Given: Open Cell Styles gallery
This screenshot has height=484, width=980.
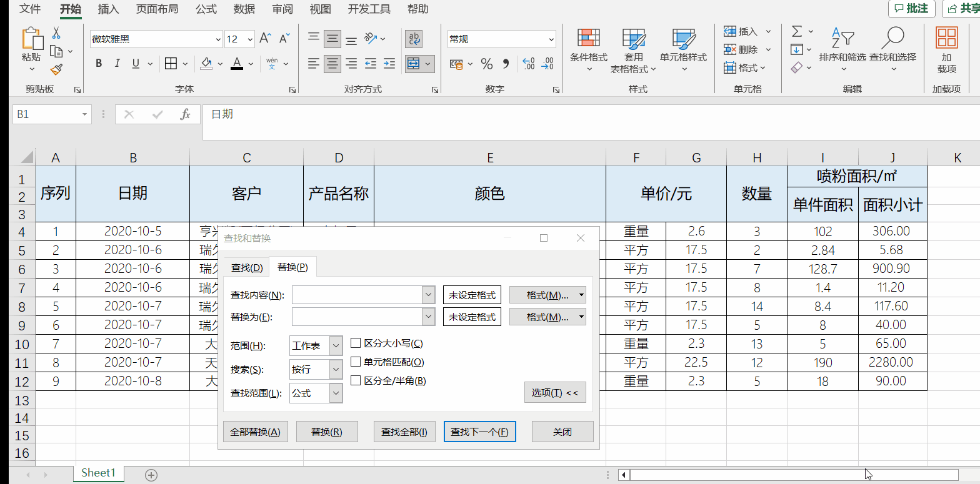Looking at the screenshot, I should (683, 50).
